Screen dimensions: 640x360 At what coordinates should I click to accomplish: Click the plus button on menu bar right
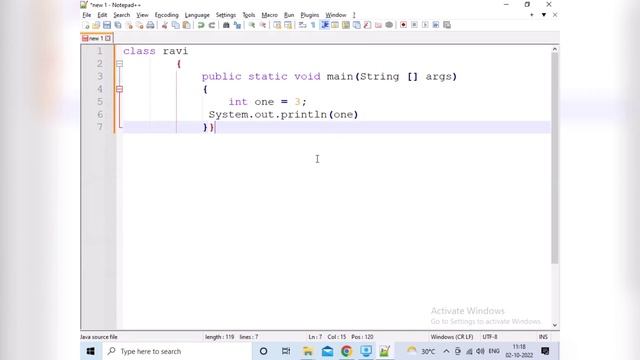point(531,15)
